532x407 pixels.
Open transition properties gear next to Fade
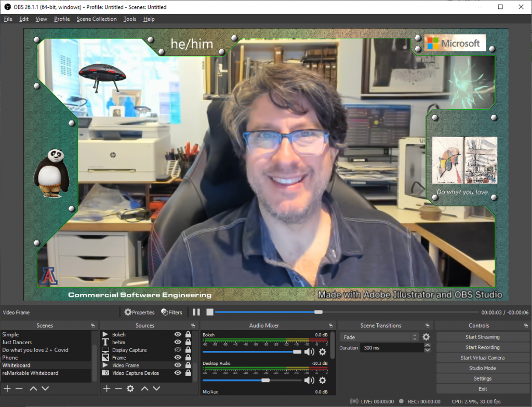[x=426, y=337]
